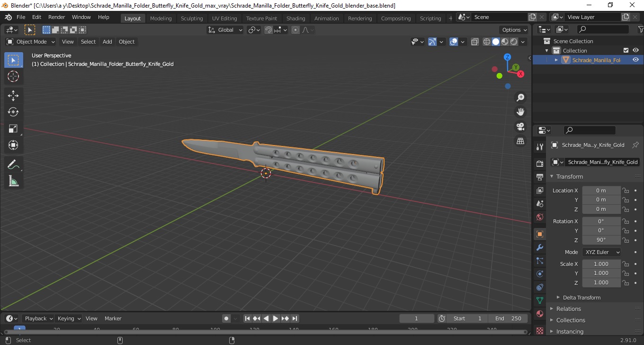This screenshot has height=345, width=644.
Task: Select the Select Box tool
Action: [13, 60]
